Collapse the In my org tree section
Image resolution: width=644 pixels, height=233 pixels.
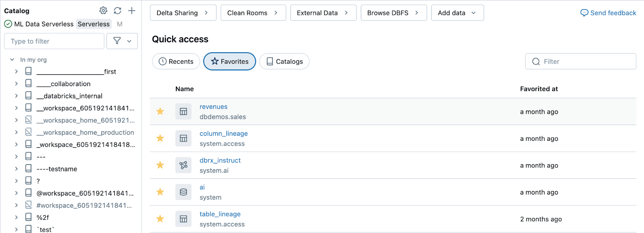click(12, 60)
